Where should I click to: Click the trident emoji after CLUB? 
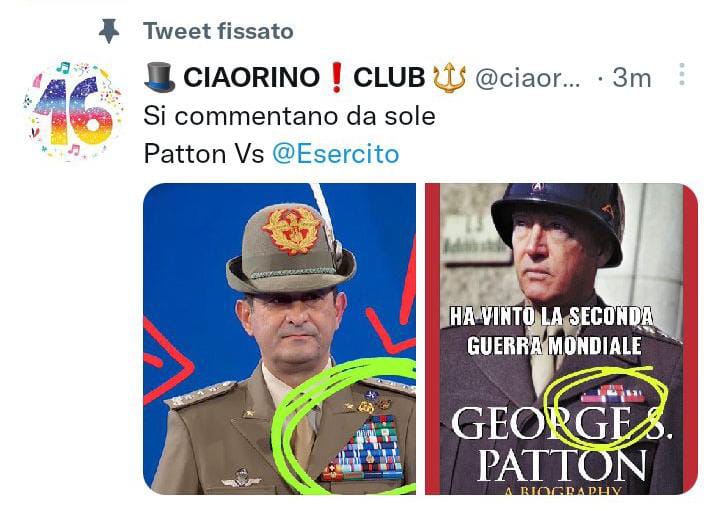[449, 78]
